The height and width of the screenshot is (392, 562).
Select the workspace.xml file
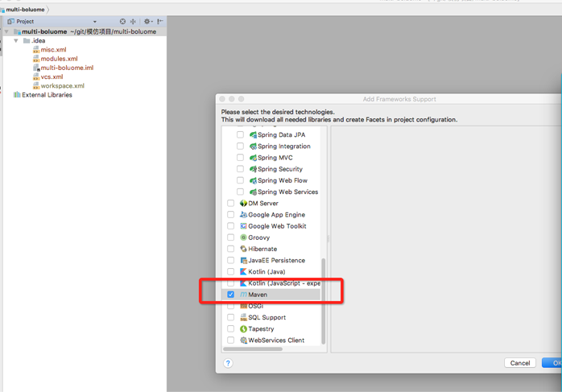62,86
